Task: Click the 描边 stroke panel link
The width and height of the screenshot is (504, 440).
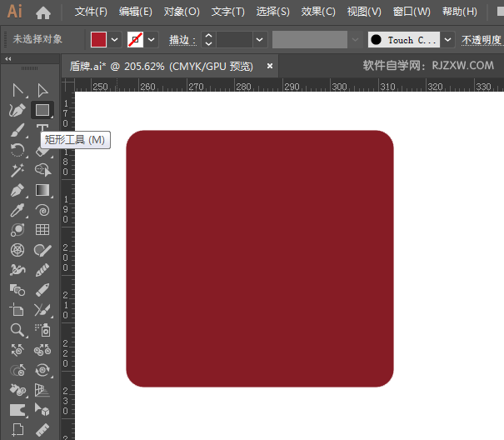Action: click(181, 40)
